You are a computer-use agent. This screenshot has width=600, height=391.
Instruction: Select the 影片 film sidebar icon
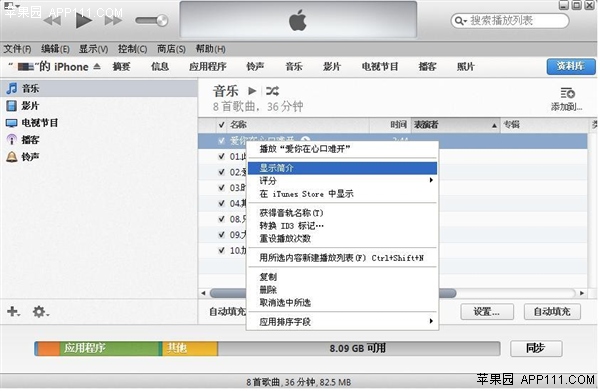pos(12,106)
